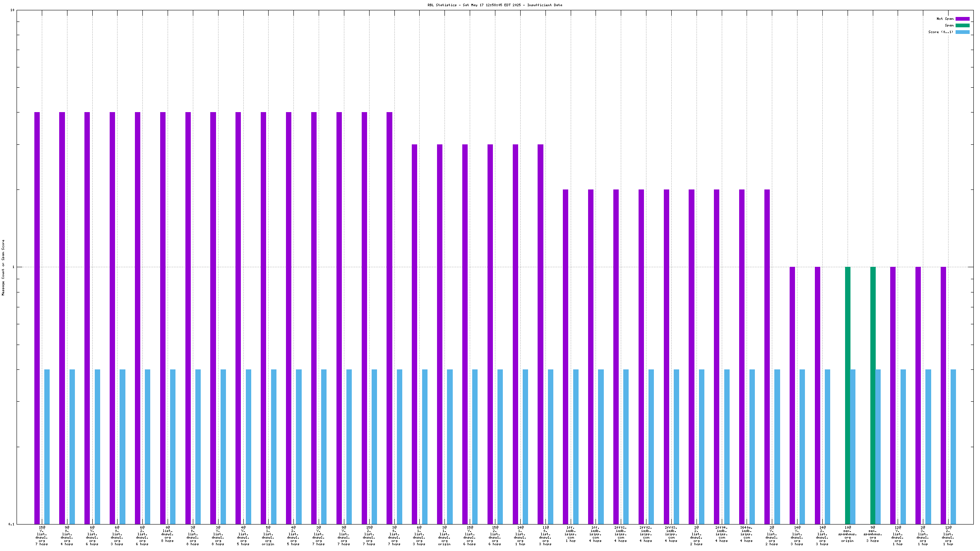Click the 2ff04.iadb.isipp.com x-axis label
Viewport: 980px width, 551px height.
[x=721, y=534]
